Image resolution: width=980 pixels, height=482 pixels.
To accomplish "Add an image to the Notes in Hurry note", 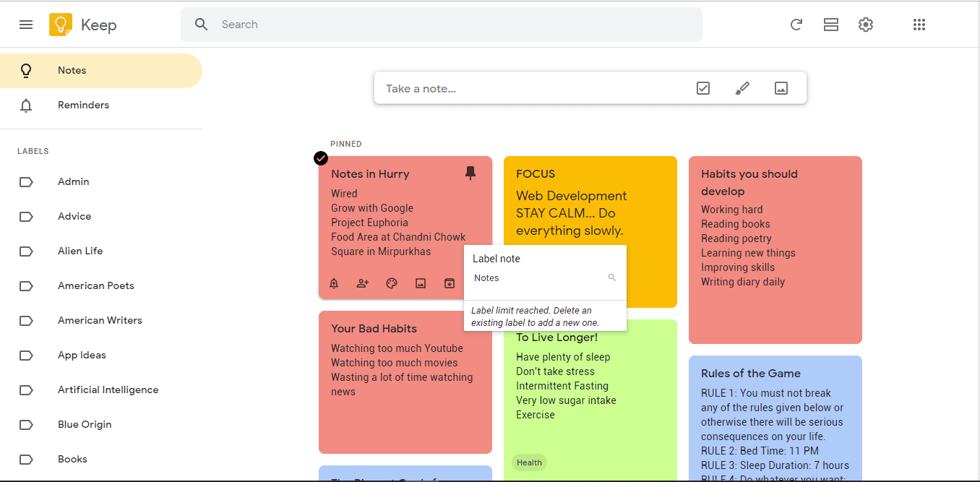I will [421, 283].
